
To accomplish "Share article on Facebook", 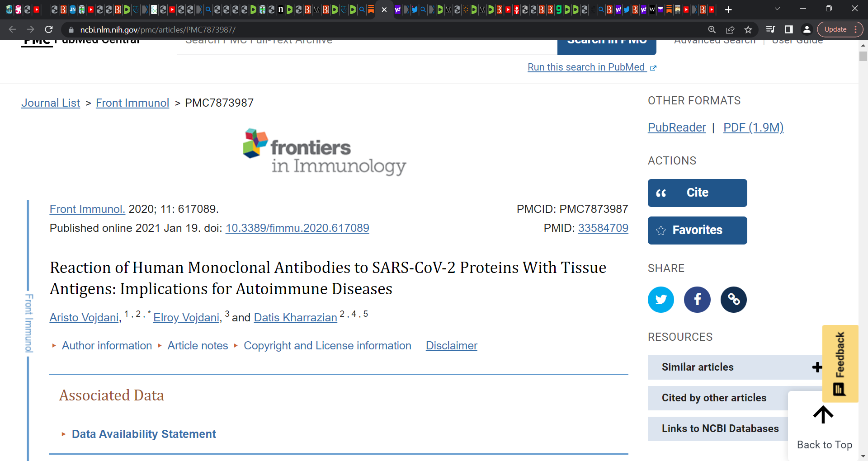I will tap(697, 299).
